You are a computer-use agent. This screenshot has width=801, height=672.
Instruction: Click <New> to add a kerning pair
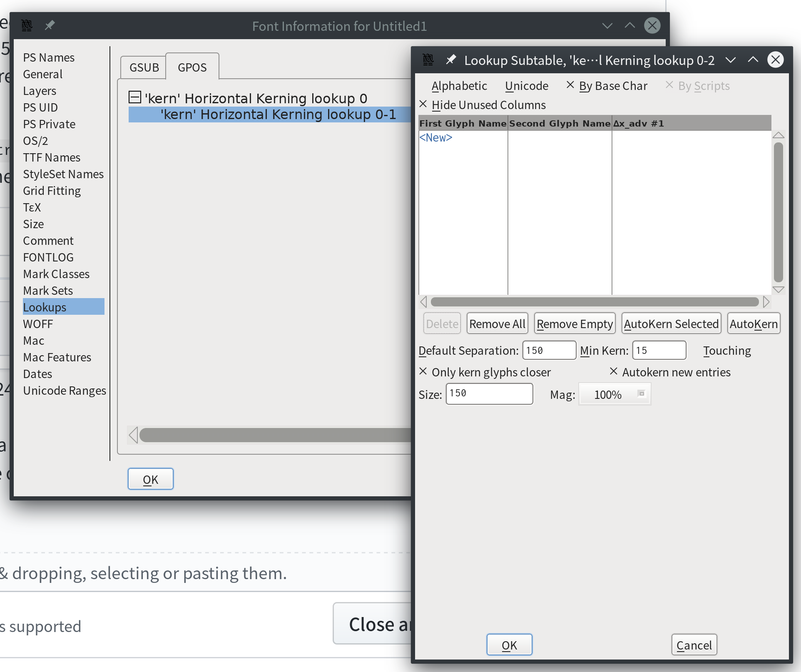(435, 137)
